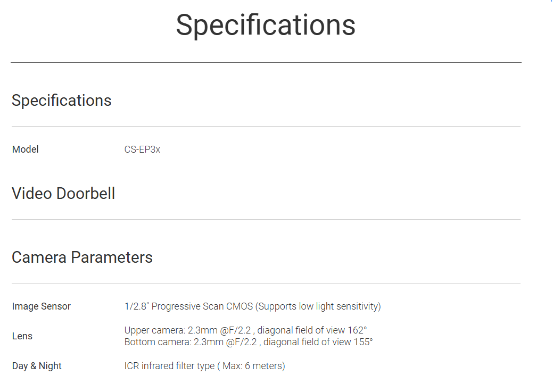Click the divider line below the page title
Viewport: 553px width, 392px height.
click(266, 62)
